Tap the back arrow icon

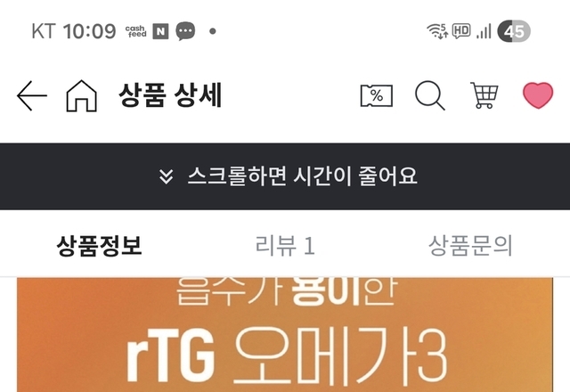click(x=32, y=95)
